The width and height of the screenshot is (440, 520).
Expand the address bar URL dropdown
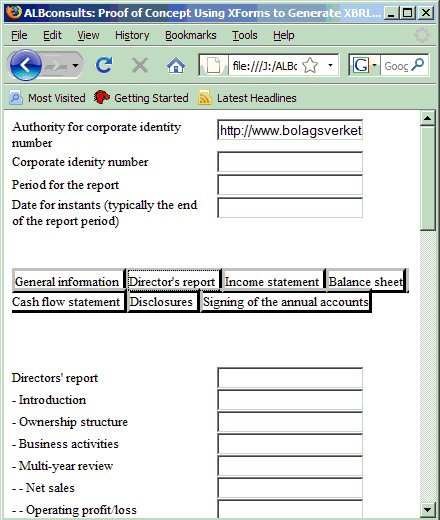click(330, 65)
